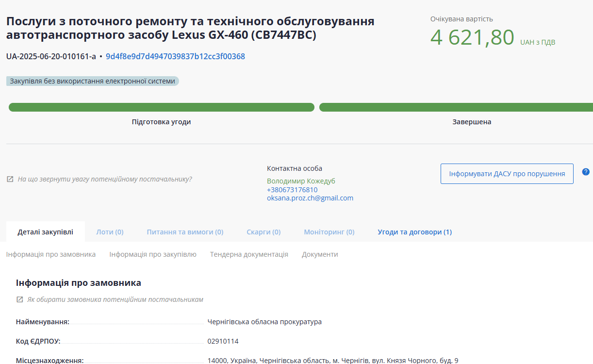
Task: Click the oksana.proz.ch@gmail.com email link
Action: tap(310, 198)
